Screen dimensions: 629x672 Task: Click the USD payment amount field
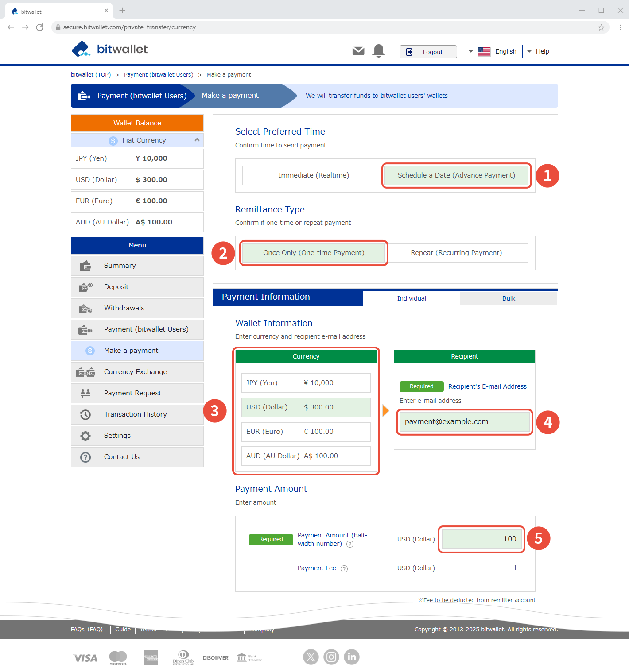[x=481, y=539]
